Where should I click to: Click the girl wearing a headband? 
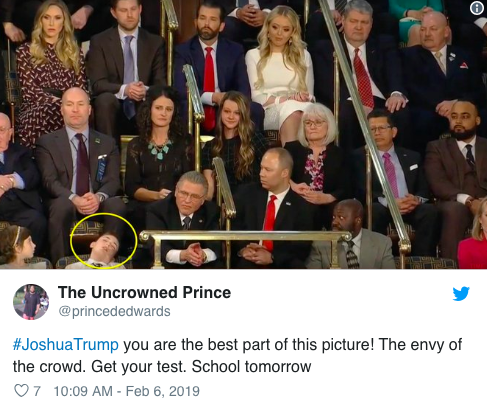coord(17,246)
